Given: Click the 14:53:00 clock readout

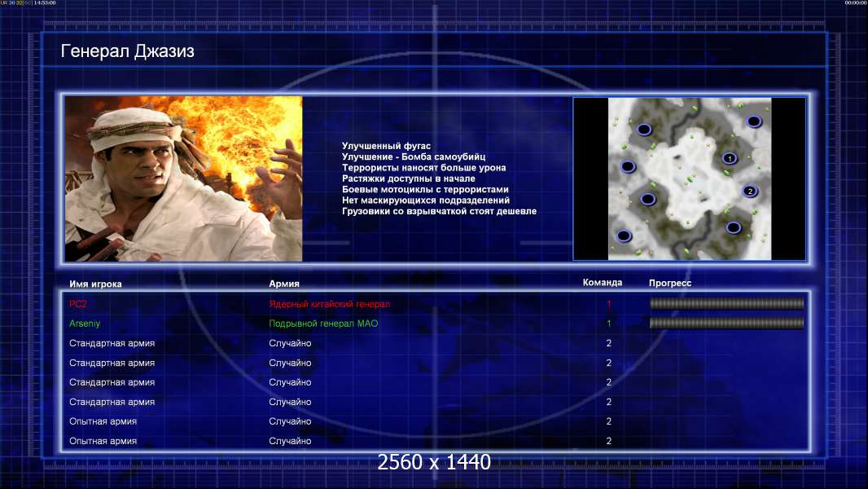Looking at the screenshot, I should click(45, 2).
